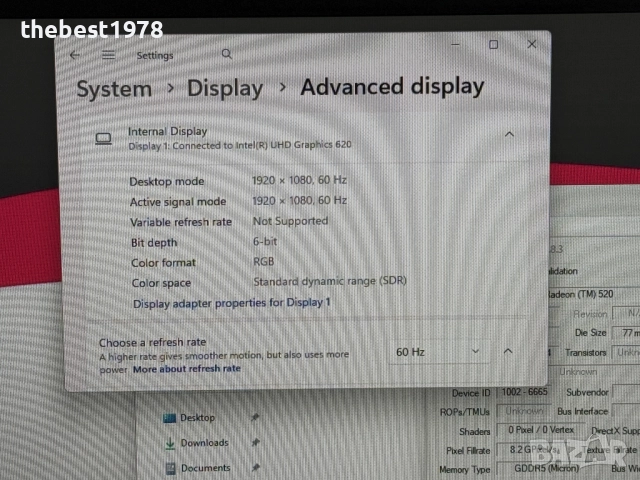
Task: Click the Bus Interface label in GPU-Z
Action: [582, 411]
